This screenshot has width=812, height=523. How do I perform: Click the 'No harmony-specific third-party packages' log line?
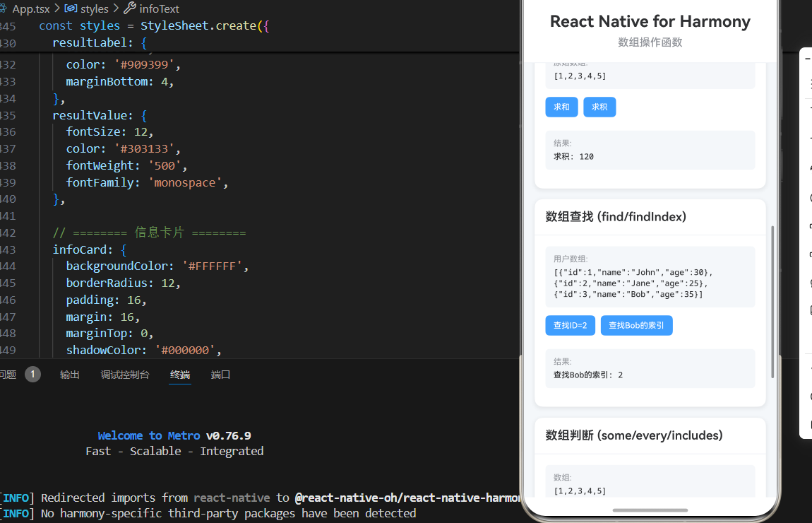[x=228, y=514]
